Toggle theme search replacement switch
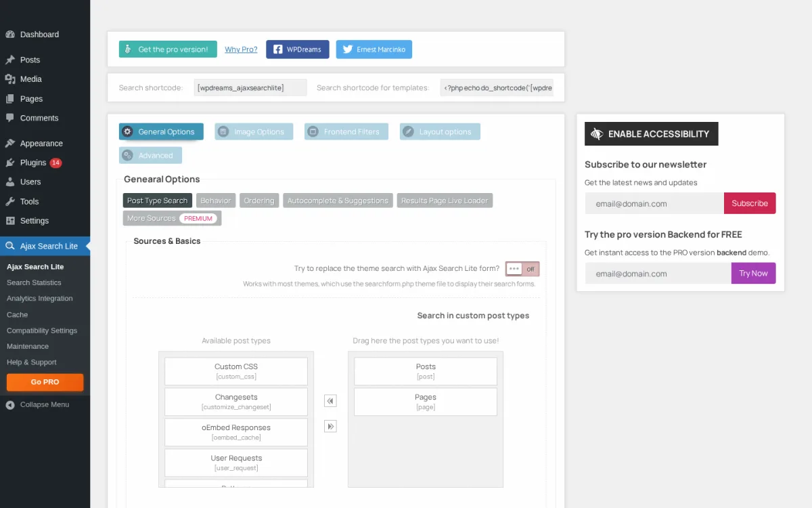Viewport: 812px width, 508px height. coord(522,269)
